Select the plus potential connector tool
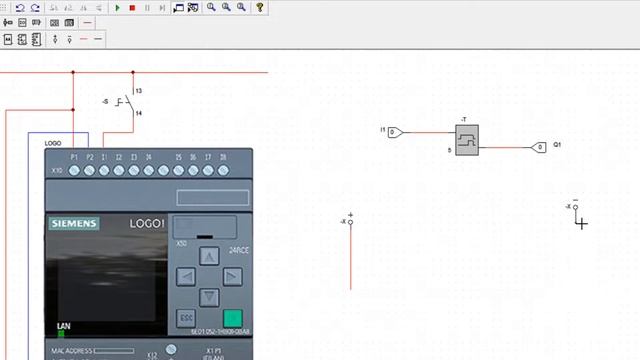The image size is (640, 360). pyautogui.click(x=55, y=39)
